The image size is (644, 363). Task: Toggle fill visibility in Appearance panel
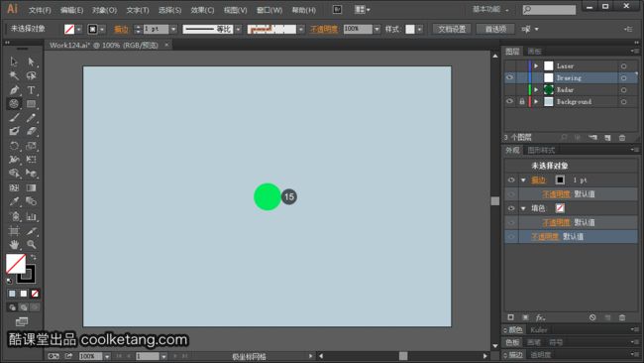coord(511,208)
